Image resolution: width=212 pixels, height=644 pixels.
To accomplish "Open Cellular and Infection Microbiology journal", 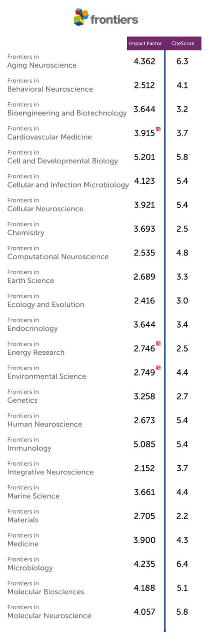I will (68, 181).
